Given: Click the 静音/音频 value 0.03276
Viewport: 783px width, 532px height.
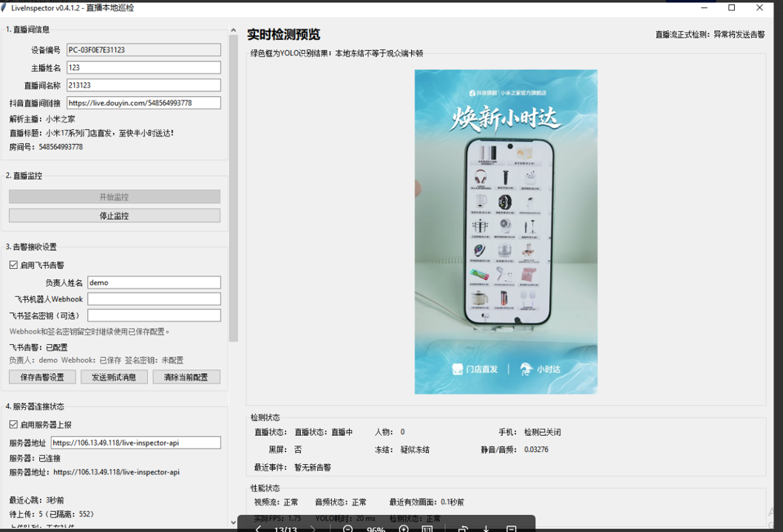Looking at the screenshot, I should 536,450.
